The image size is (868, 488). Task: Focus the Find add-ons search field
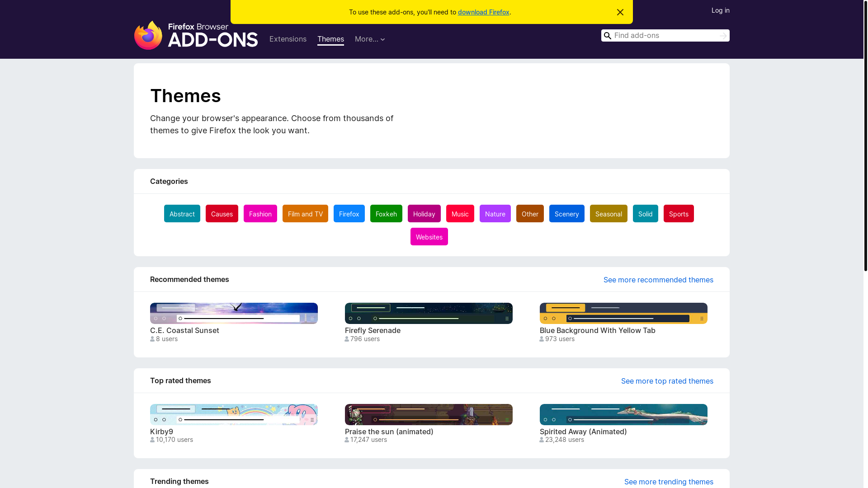point(665,36)
